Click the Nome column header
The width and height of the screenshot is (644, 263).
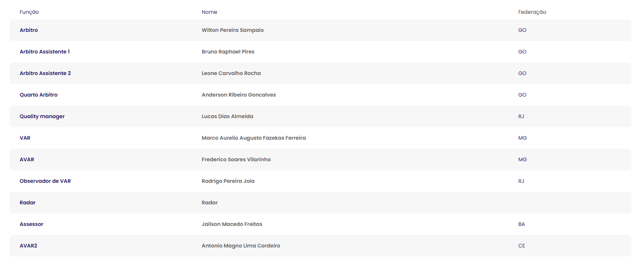tap(209, 12)
